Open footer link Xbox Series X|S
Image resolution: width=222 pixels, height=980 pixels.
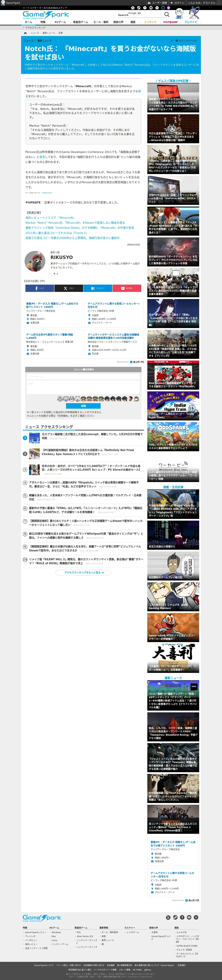(85, 936)
